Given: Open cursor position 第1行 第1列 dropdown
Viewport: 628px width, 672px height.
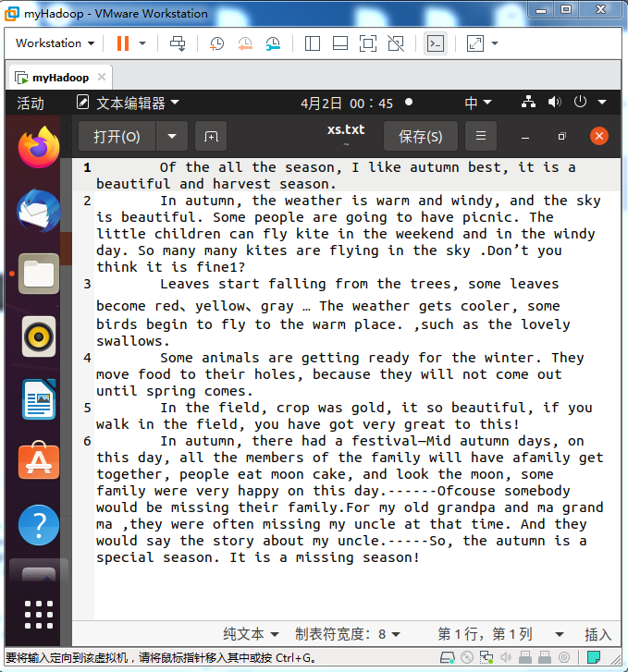Looking at the screenshot, I should pos(500,634).
